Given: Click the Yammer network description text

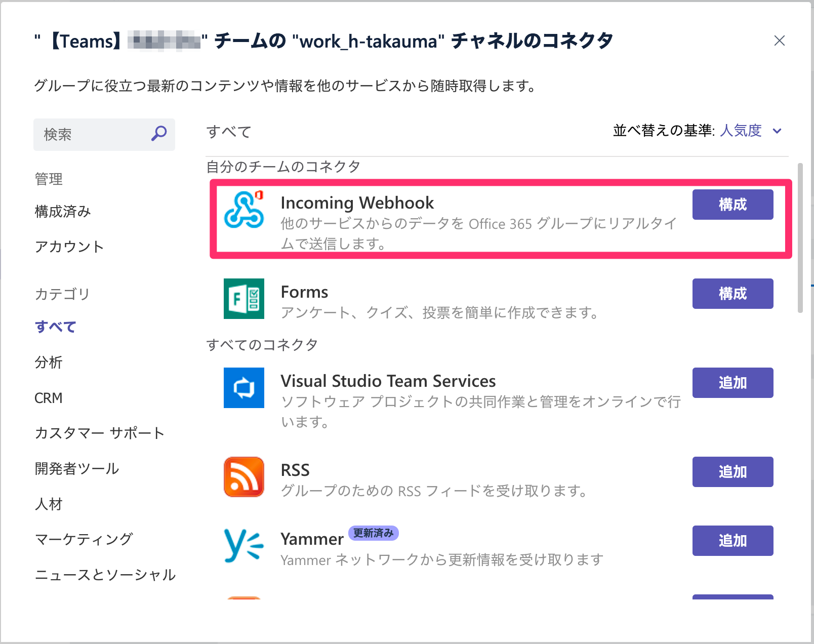Looking at the screenshot, I should click(x=442, y=560).
